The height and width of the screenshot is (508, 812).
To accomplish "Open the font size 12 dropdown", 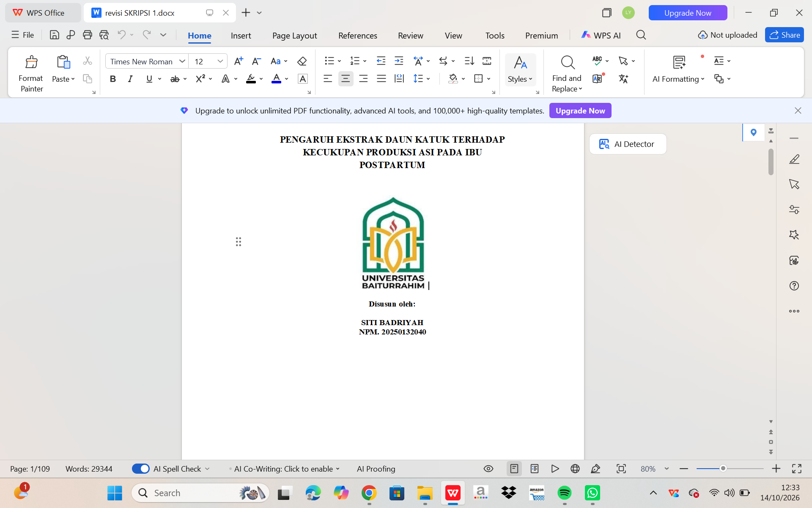I will coord(220,61).
